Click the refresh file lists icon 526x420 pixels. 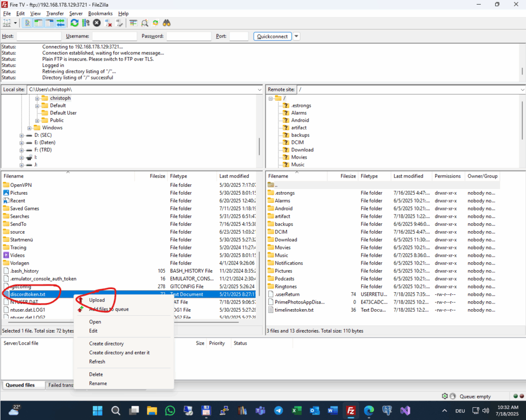[75, 23]
